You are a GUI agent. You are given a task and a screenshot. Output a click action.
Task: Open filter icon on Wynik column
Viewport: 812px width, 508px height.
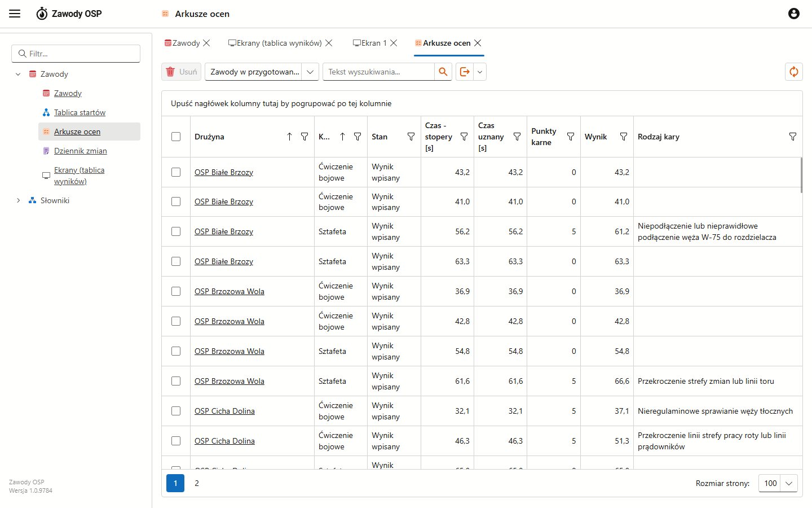(x=623, y=137)
